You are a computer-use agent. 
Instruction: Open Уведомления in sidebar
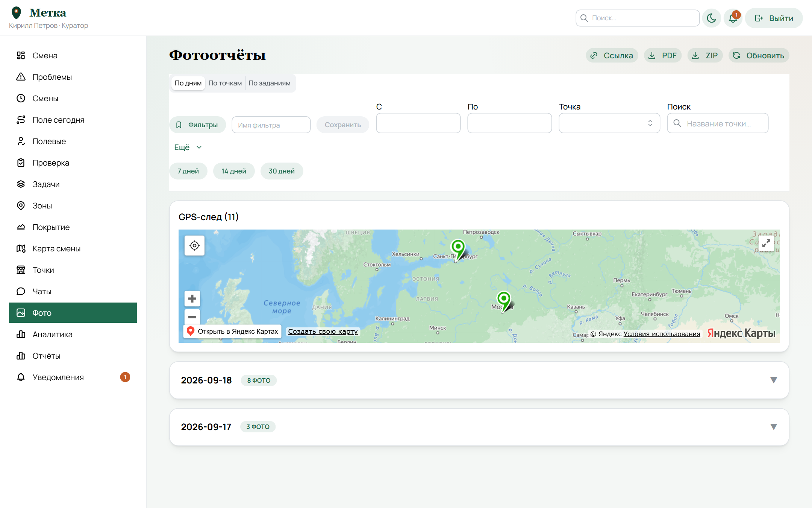coord(73,377)
